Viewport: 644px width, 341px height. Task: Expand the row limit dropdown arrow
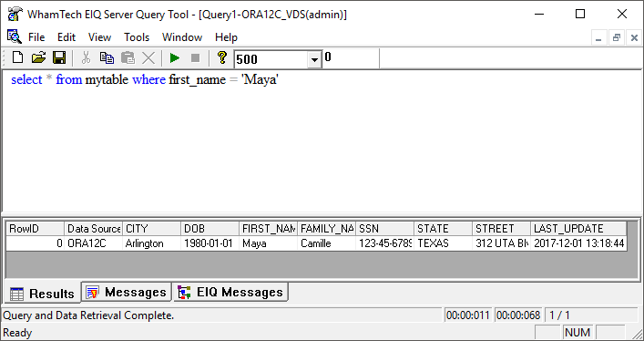click(x=314, y=59)
